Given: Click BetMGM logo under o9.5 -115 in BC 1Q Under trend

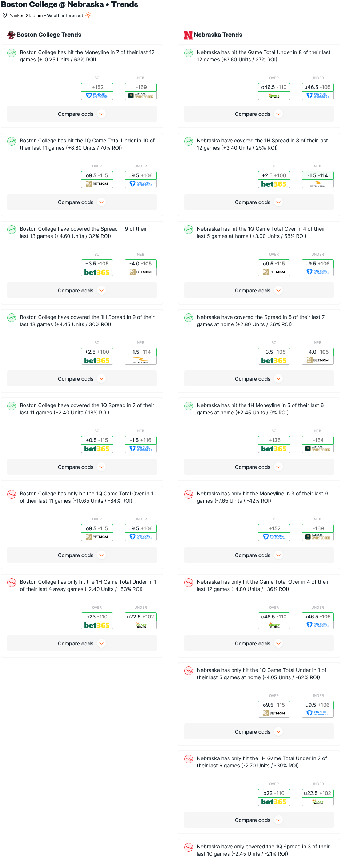Looking at the screenshot, I should click(97, 184).
